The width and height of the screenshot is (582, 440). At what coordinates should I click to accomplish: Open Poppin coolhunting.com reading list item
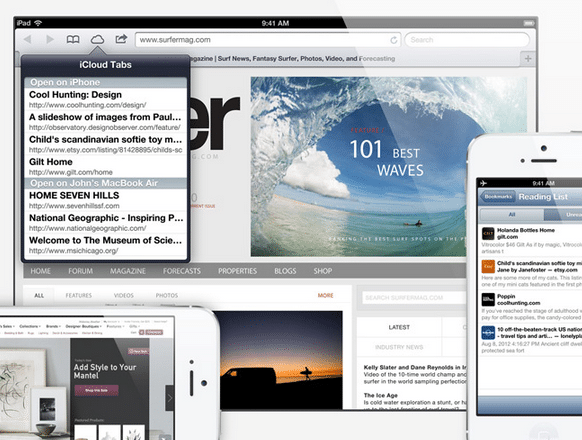530,307
